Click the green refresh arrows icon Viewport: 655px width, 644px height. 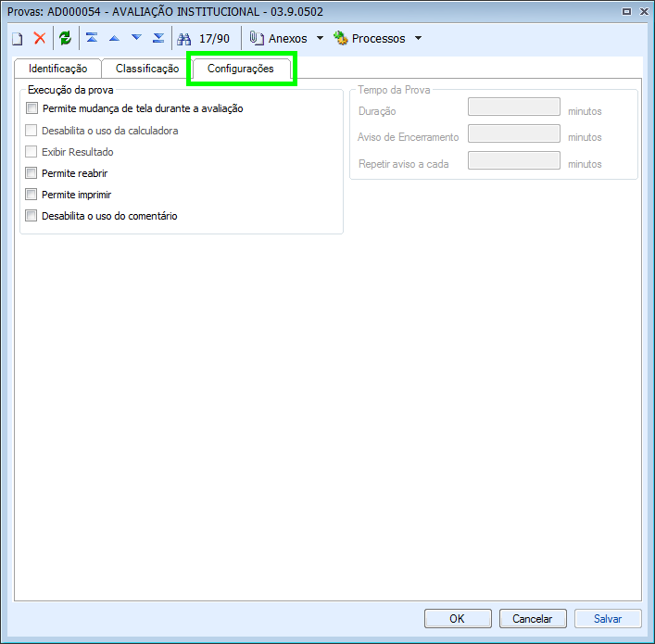click(65, 38)
